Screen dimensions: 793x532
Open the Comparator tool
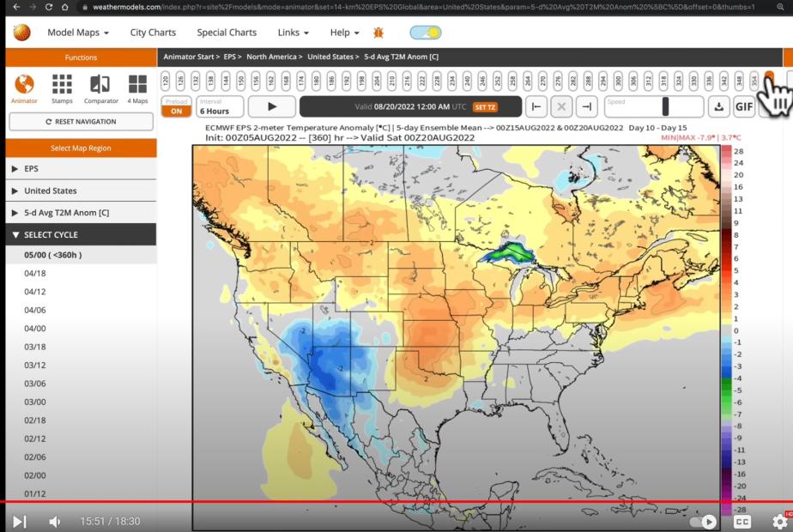[100, 88]
